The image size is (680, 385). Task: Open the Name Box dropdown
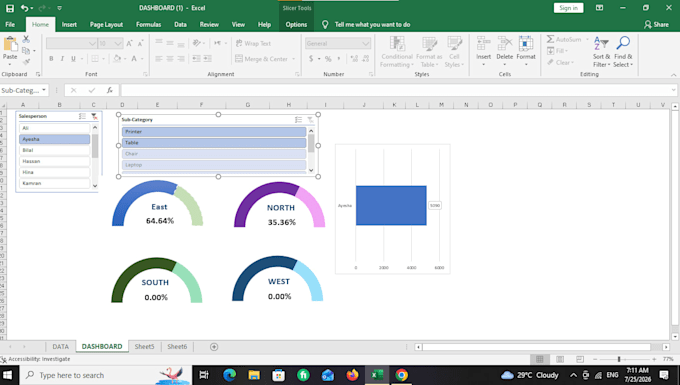(44, 90)
